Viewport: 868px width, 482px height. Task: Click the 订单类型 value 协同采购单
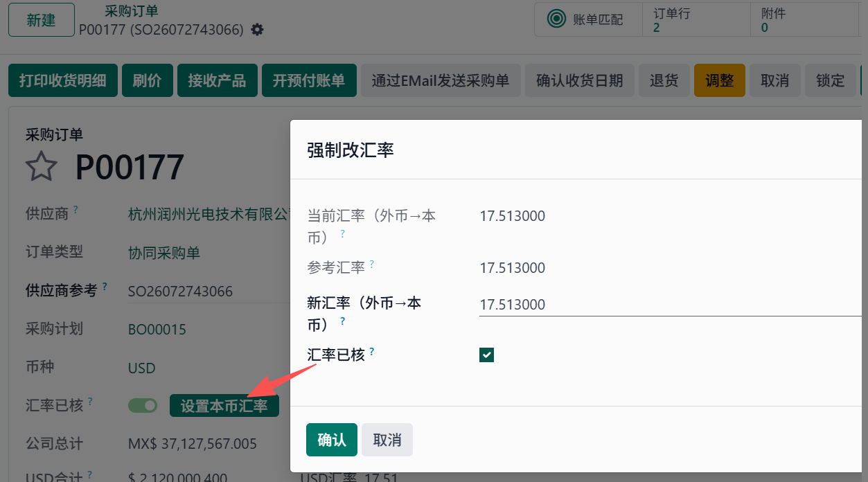click(164, 253)
